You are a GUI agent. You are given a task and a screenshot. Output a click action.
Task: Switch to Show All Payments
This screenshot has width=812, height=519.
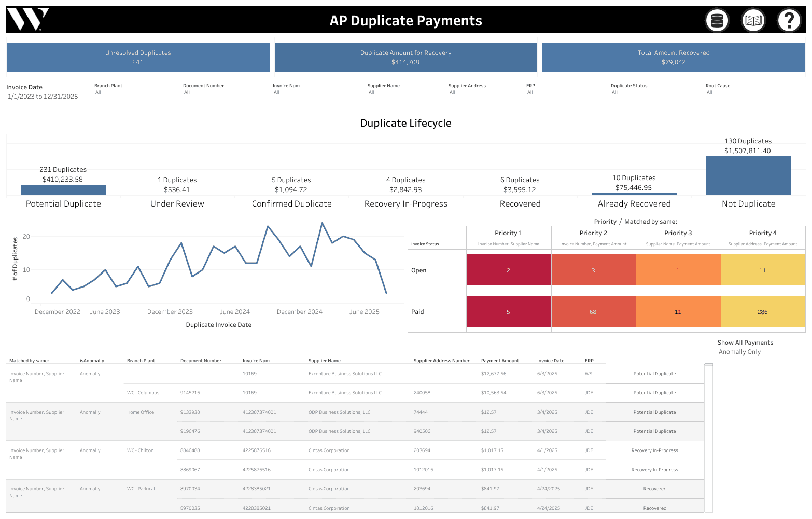coord(745,343)
